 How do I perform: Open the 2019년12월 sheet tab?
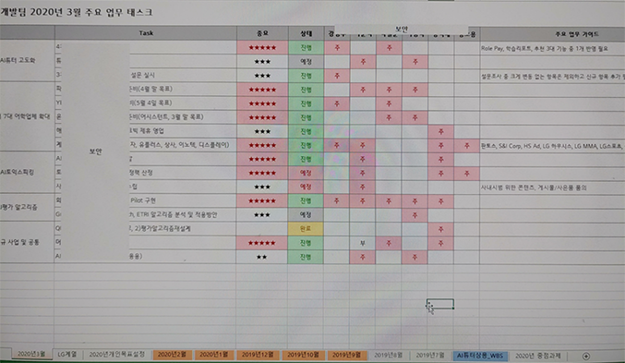pos(258,355)
